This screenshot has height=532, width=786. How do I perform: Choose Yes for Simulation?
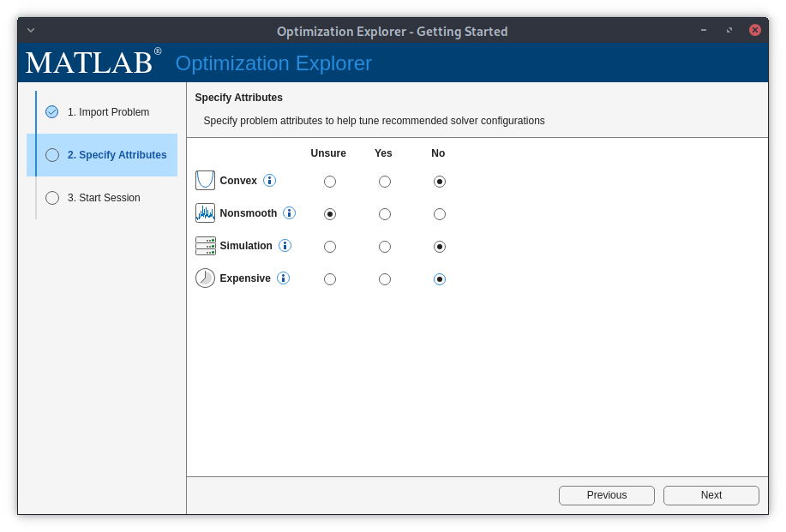385,247
